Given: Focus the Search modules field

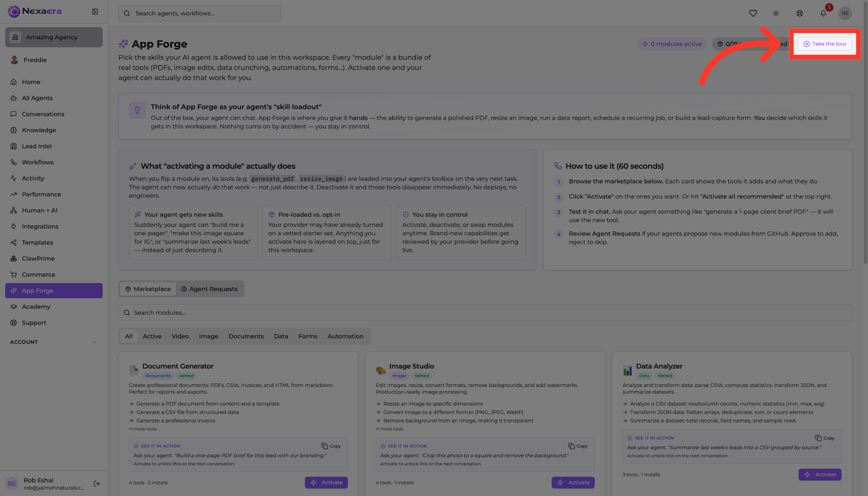Looking at the screenshot, I should (x=485, y=312).
